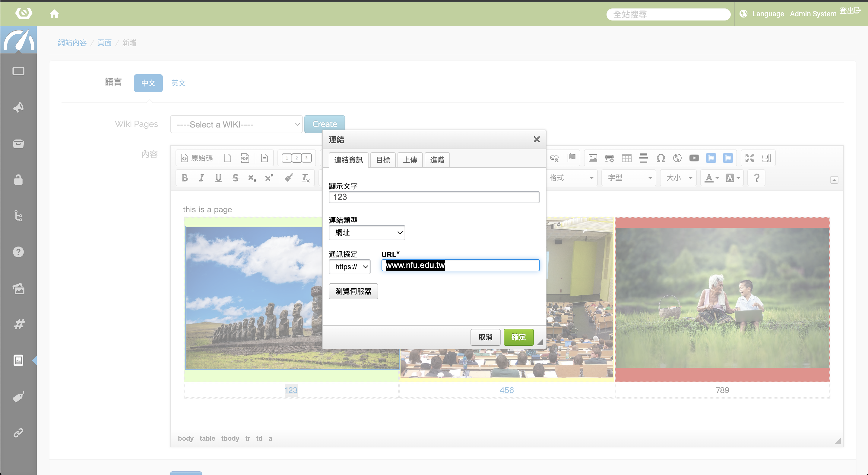
Task: Click the 瀏覽伺服器 button
Action: coord(353,291)
